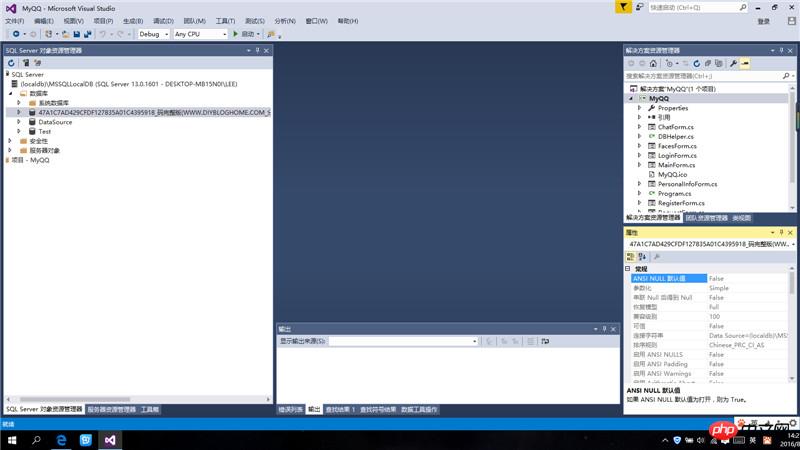Select MyQQ.ico in Solution Explorer
This screenshot has width=800, height=450.
pyautogui.click(x=672, y=174)
